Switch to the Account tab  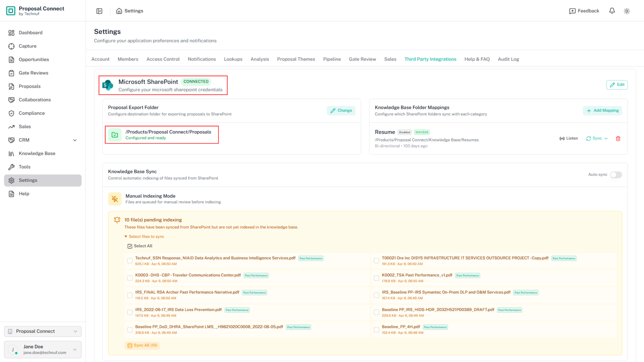click(100, 59)
